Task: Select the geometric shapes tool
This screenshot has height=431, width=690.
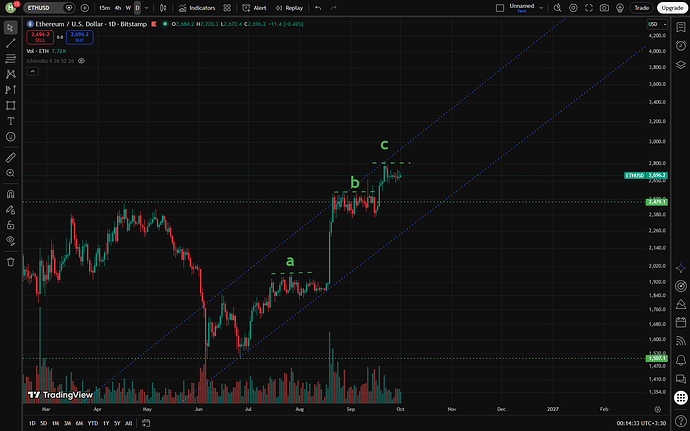Action: 11,105
